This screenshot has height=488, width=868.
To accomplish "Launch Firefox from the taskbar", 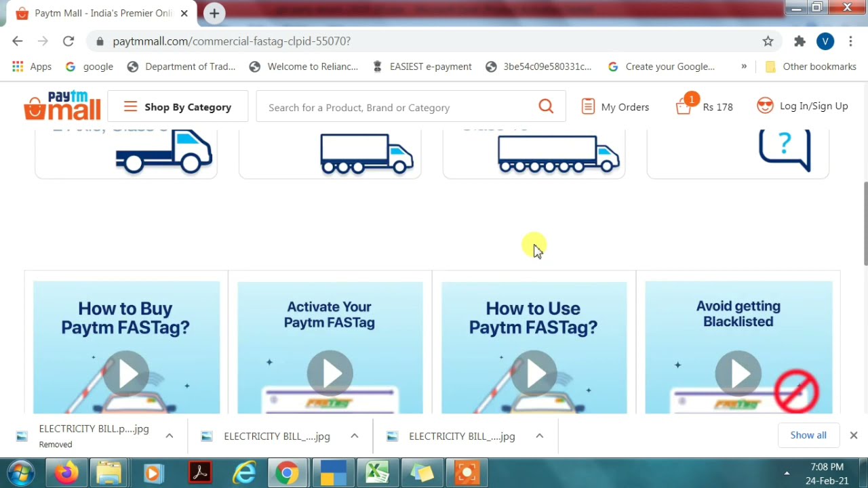I will (x=66, y=472).
